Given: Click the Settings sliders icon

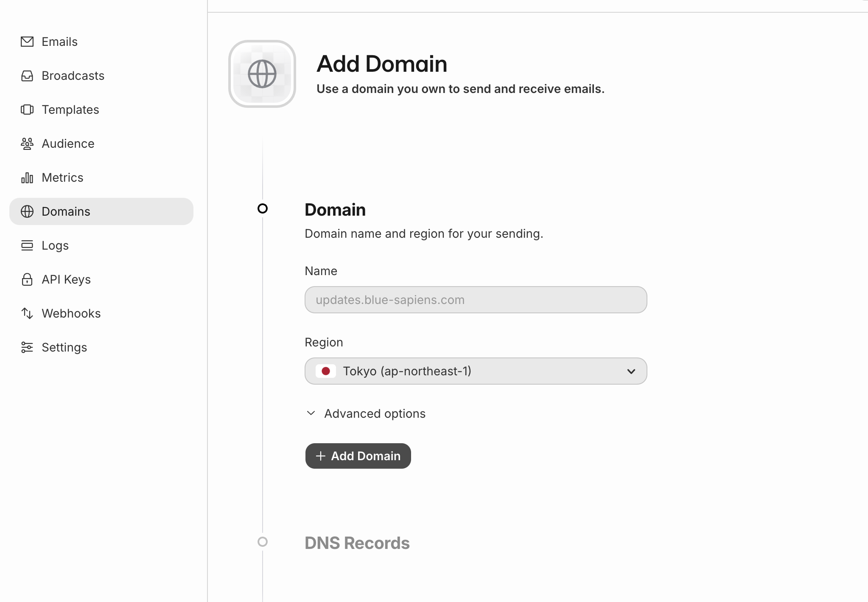Looking at the screenshot, I should pos(27,347).
